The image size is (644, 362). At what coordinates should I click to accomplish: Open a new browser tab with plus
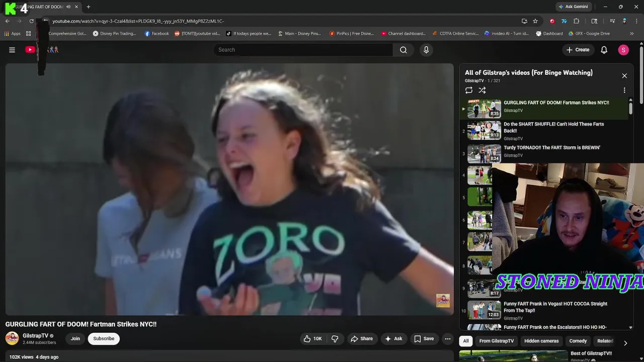pyautogui.click(x=89, y=7)
